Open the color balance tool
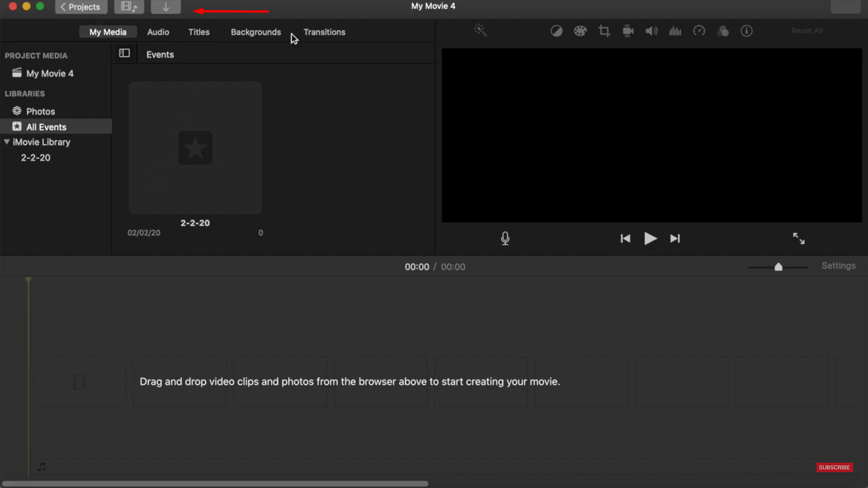This screenshot has width=868, height=488. point(556,31)
